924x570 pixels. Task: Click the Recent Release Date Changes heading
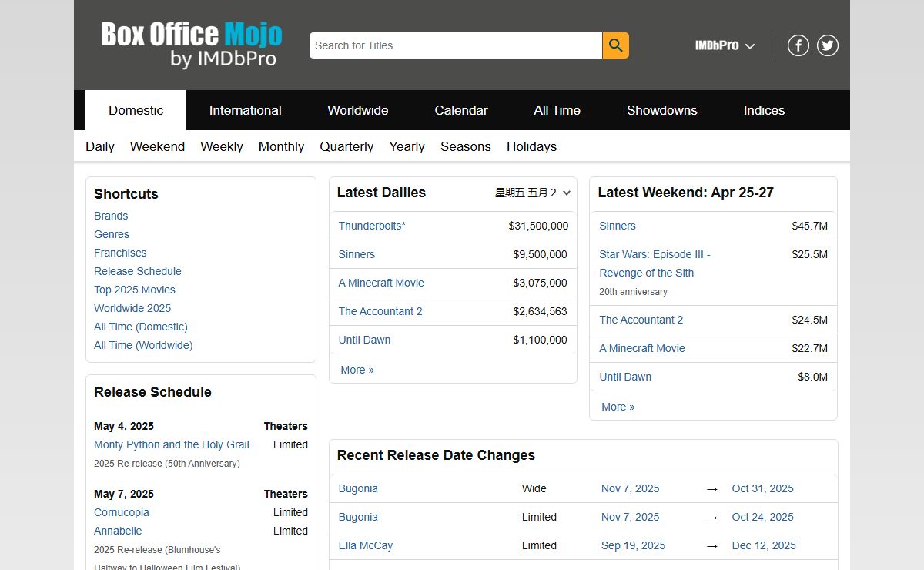tap(436, 455)
